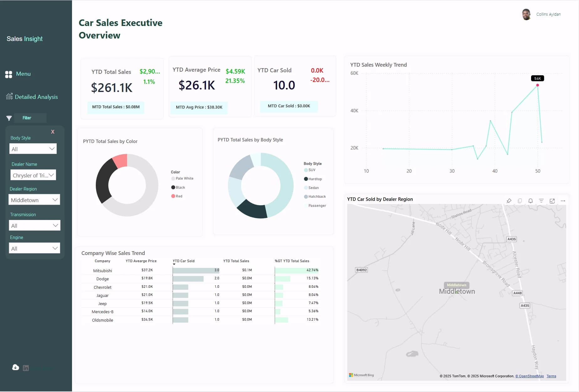579x392 pixels.
Task: Click the cloud download icon
Action: point(16,367)
